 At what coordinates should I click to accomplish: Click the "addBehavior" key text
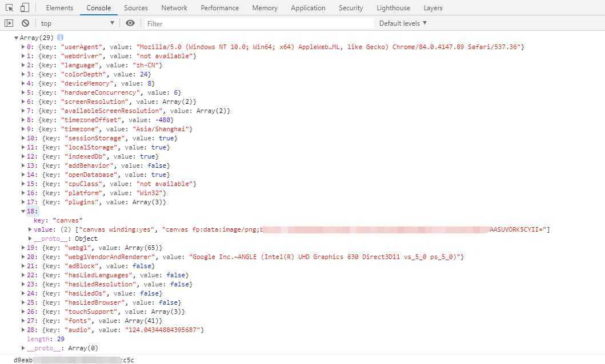(x=89, y=165)
